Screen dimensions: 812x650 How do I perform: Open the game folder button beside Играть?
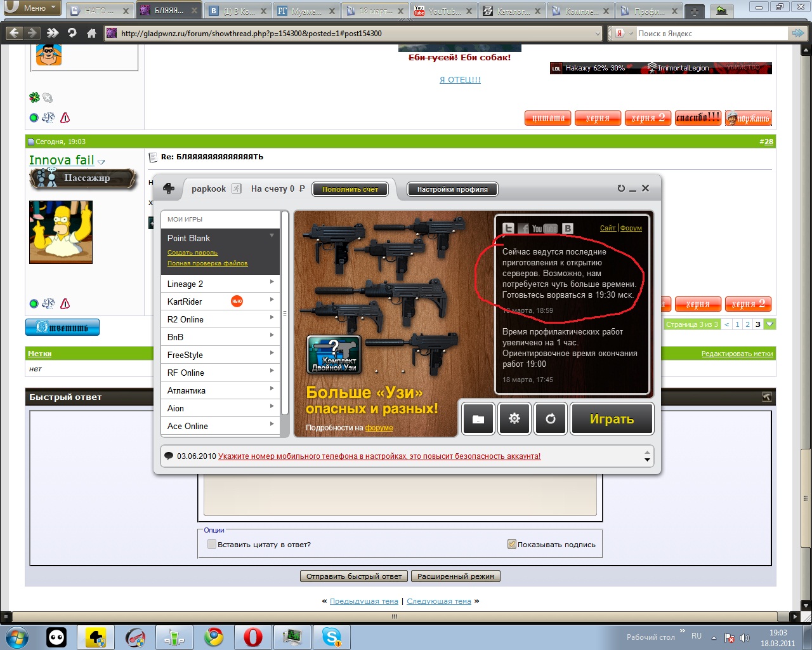478,419
